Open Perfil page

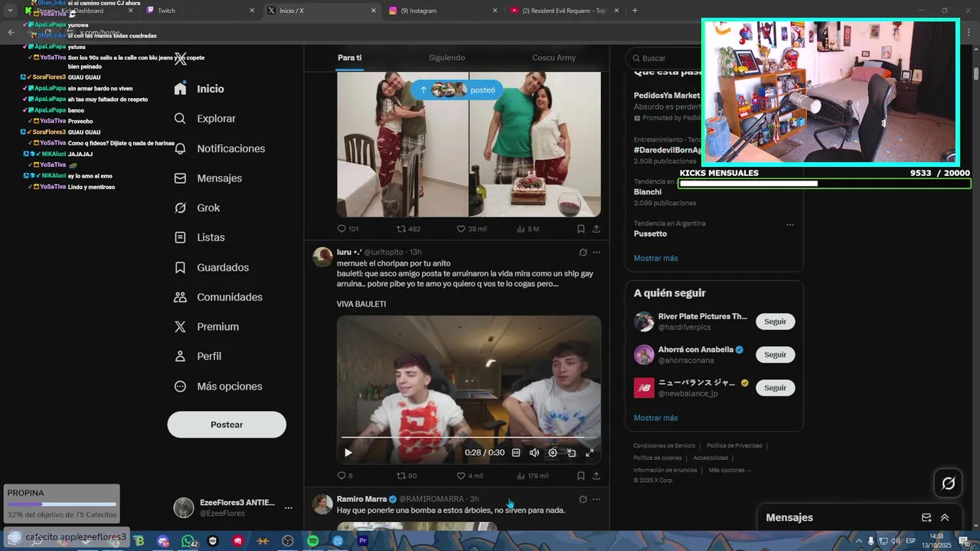[198, 357]
